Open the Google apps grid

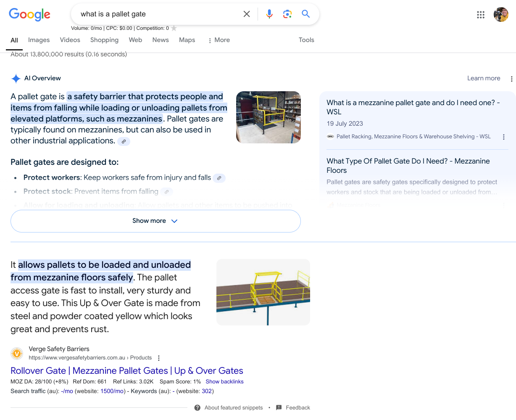481,15
